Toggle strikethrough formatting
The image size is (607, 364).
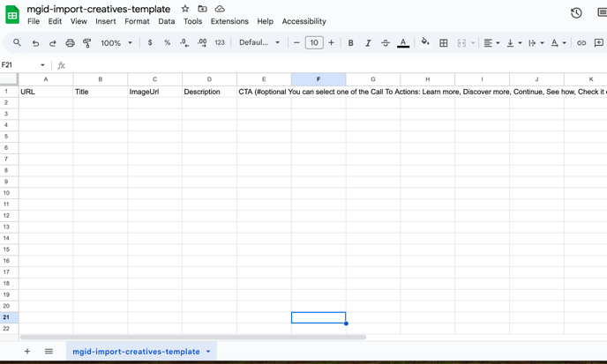(386, 43)
